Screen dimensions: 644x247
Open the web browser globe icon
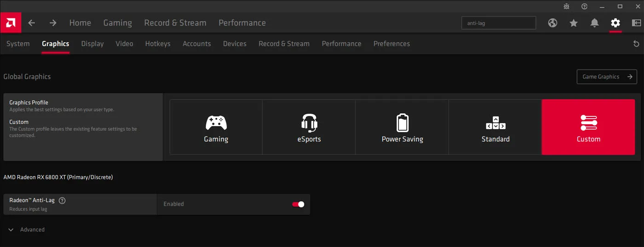[x=552, y=23]
